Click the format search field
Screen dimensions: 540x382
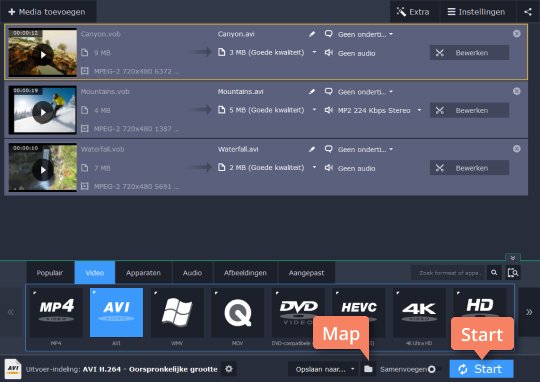pyautogui.click(x=448, y=273)
